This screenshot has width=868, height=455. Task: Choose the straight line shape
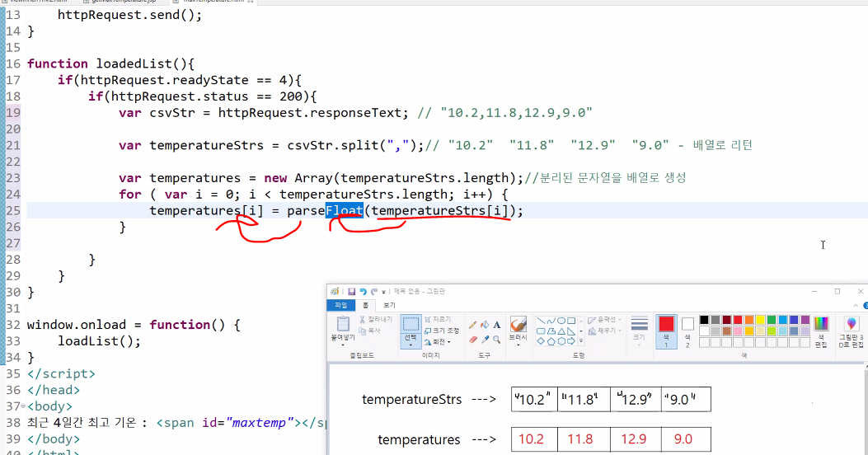pos(541,321)
